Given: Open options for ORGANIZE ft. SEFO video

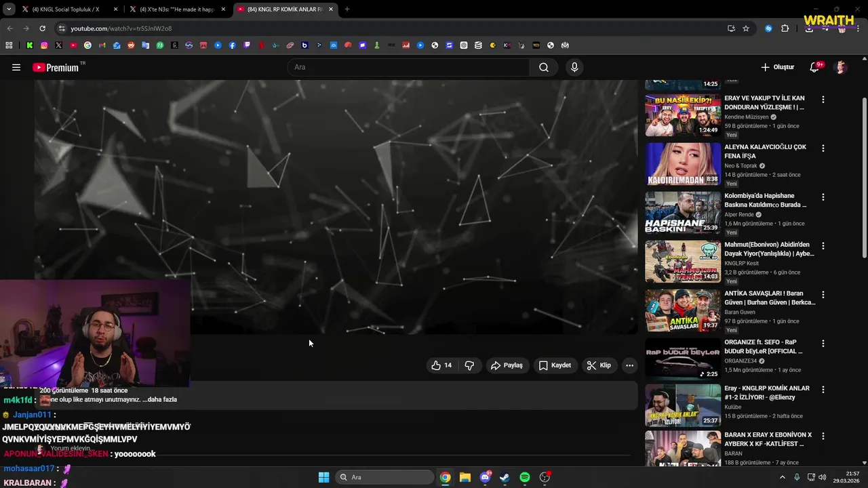Looking at the screenshot, I should (823, 344).
